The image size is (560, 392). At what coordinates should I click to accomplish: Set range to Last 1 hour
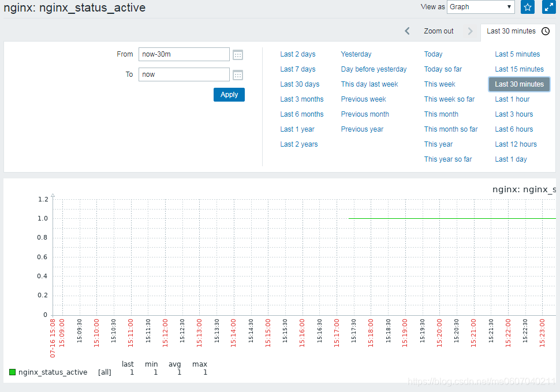[512, 99]
